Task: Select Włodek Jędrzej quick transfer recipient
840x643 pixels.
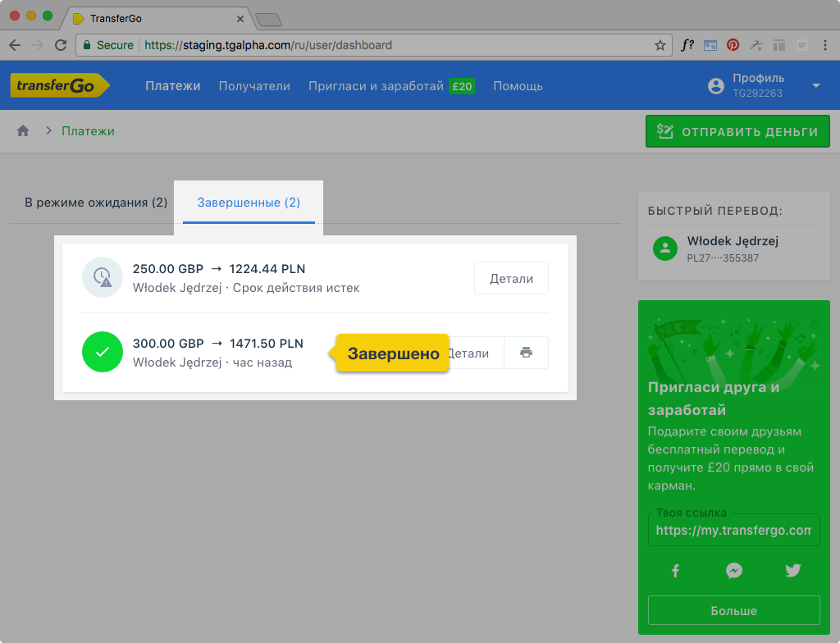Action: 734,249
